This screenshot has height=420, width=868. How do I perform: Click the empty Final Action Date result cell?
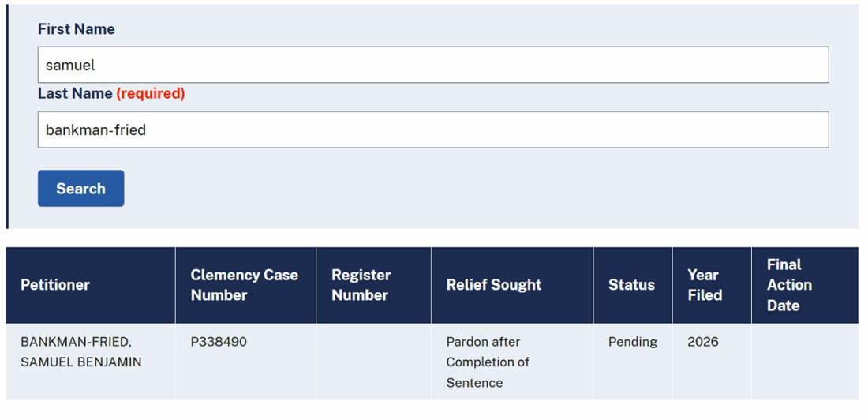805,362
